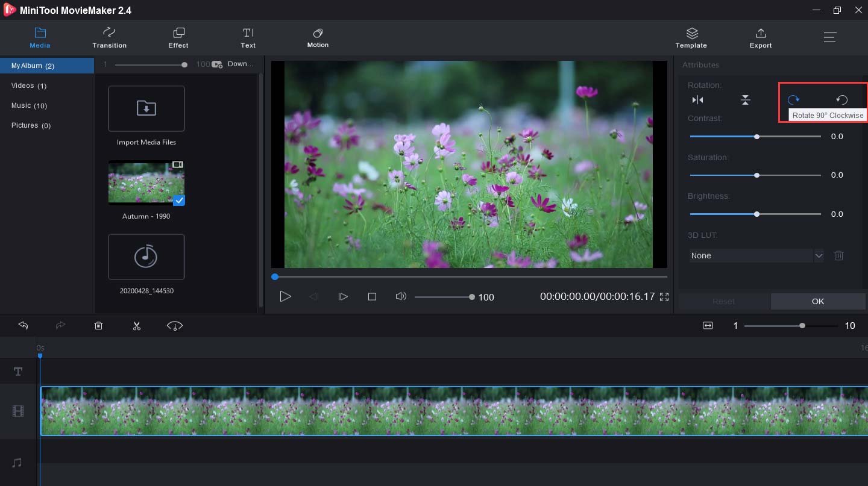Open the speed control tool
The height and width of the screenshot is (486, 868).
click(175, 325)
